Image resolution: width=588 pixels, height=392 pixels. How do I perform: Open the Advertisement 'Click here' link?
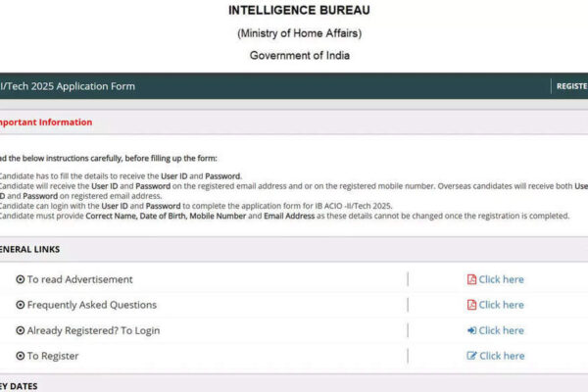[x=501, y=279]
